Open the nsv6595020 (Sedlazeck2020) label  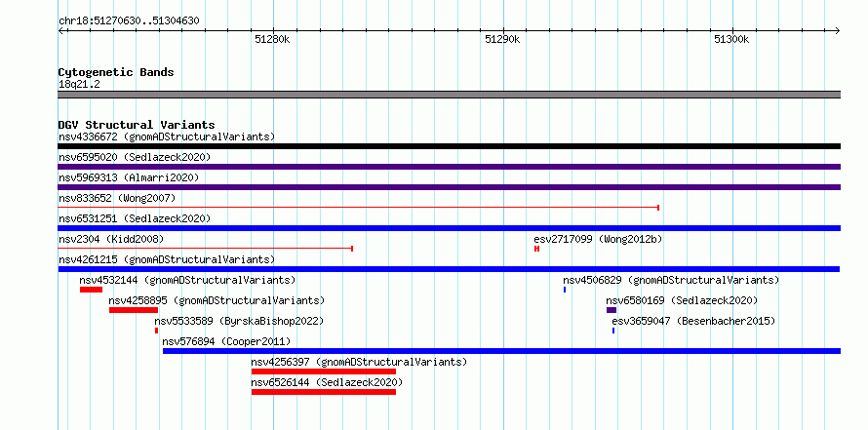[135, 157]
